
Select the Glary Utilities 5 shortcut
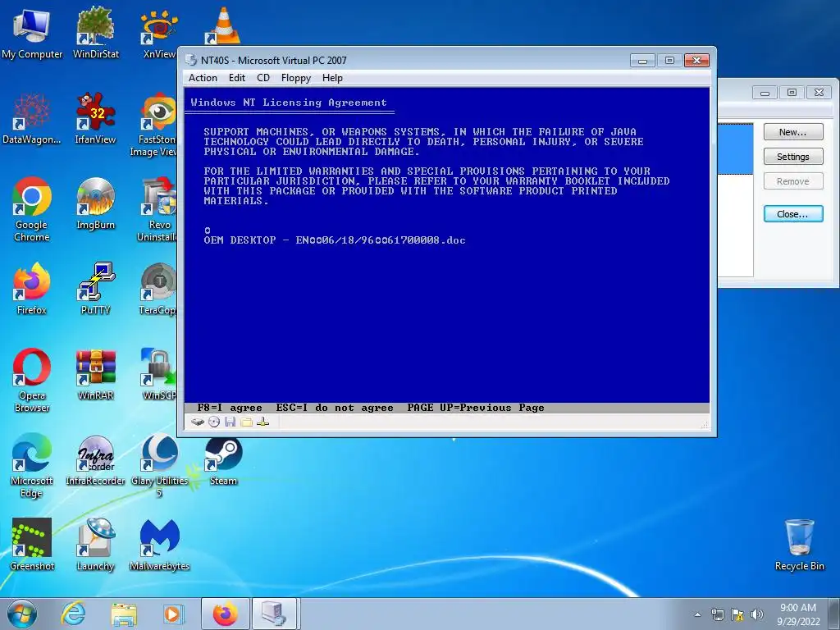159,466
